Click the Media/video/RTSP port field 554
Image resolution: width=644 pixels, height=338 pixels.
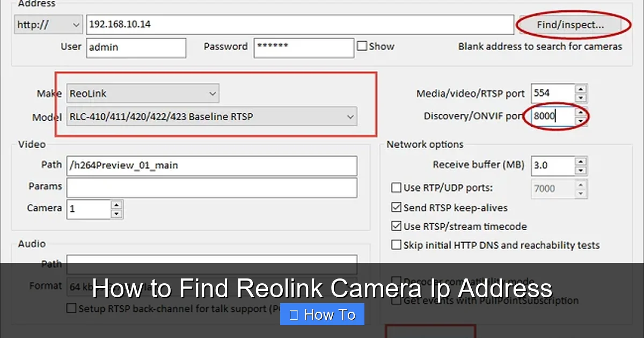pyautogui.click(x=553, y=93)
